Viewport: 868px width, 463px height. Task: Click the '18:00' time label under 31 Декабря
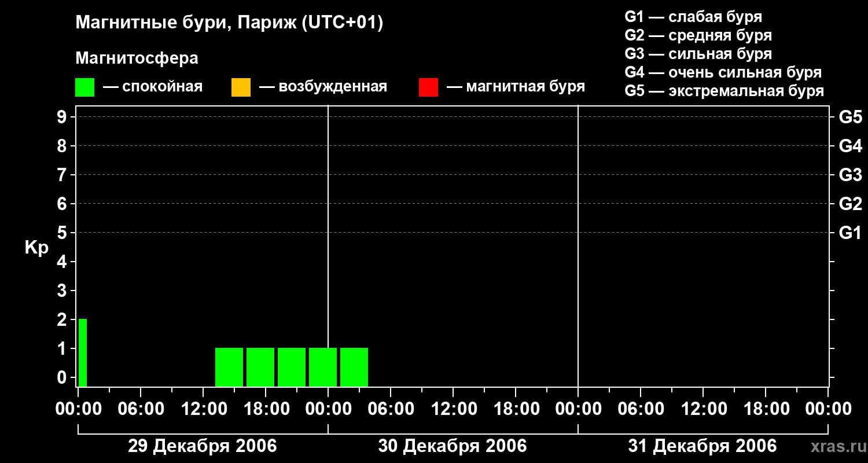(x=766, y=409)
